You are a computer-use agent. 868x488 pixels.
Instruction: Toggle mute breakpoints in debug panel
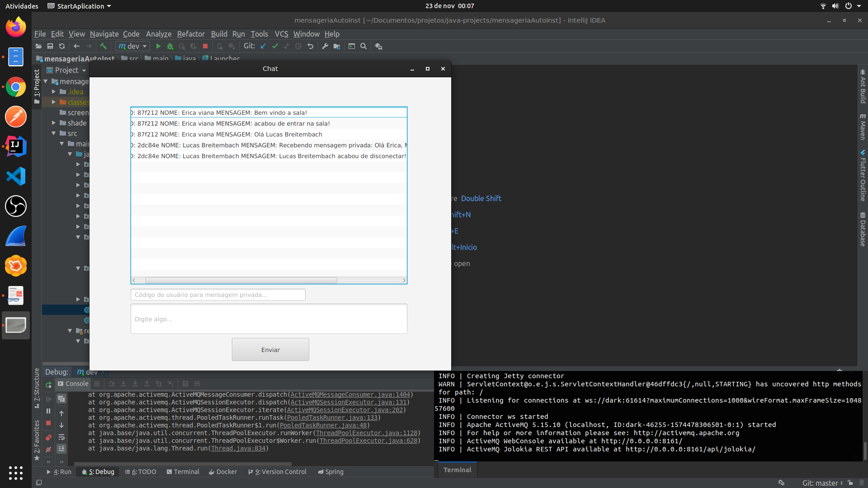[x=48, y=449]
